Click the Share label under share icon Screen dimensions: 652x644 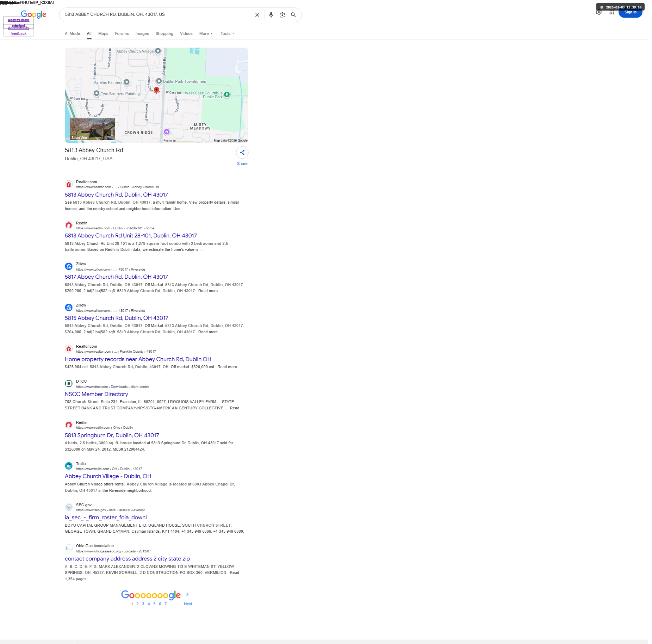pos(242,163)
